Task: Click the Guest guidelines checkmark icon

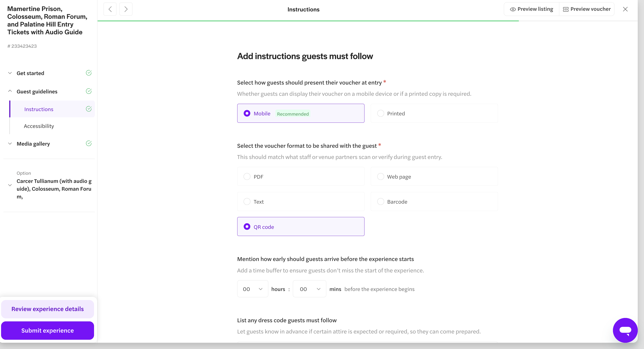Action: click(x=89, y=91)
